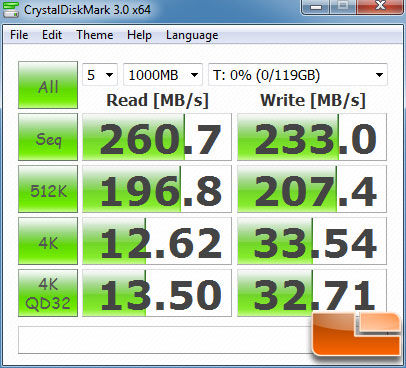The width and height of the screenshot is (406, 368).
Task: Run all benchmarks with All button
Action: click(48, 85)
